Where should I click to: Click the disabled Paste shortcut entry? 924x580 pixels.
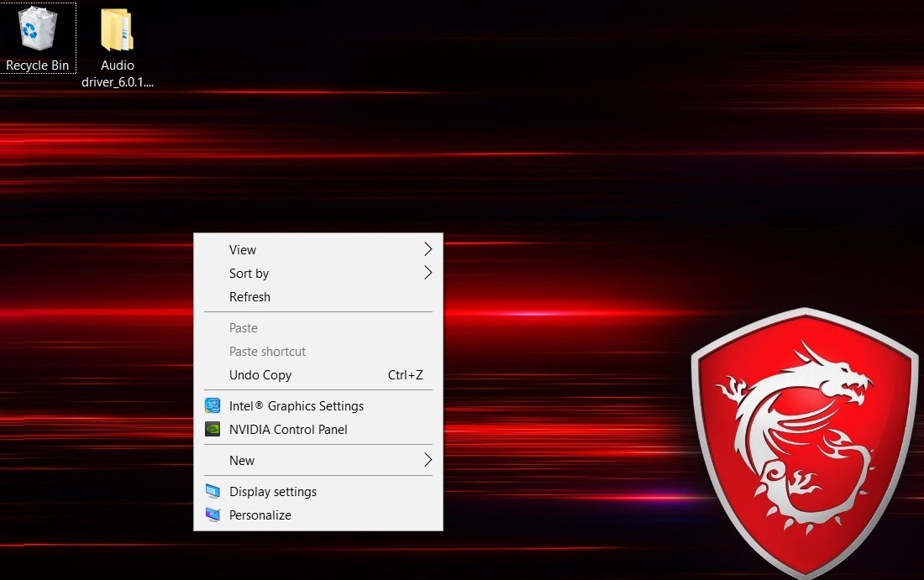(267, 352)
